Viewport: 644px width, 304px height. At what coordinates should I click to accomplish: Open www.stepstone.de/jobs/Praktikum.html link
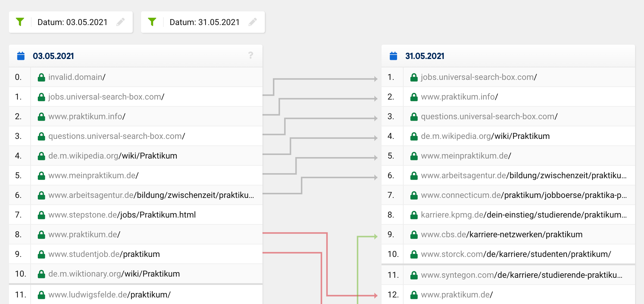pyautogui.click(x=122, y=215)
